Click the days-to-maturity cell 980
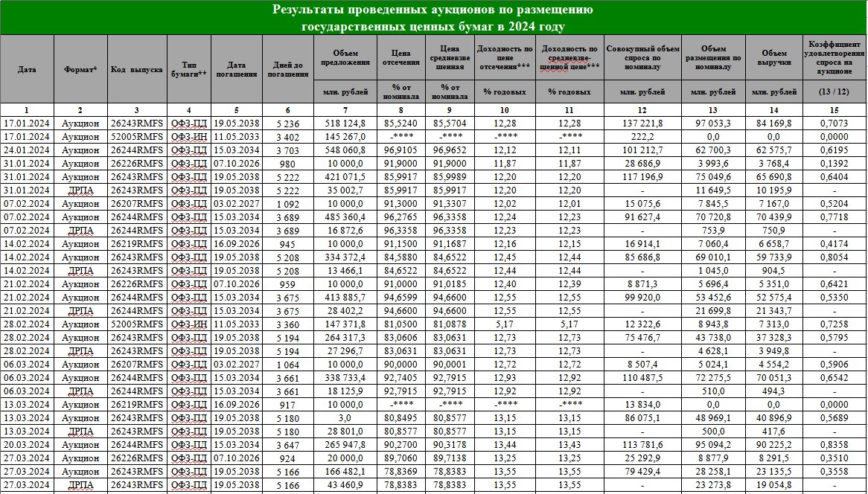The width and height of the screenshot is (868, 494). pyautogui.click(x=288, y=164)
